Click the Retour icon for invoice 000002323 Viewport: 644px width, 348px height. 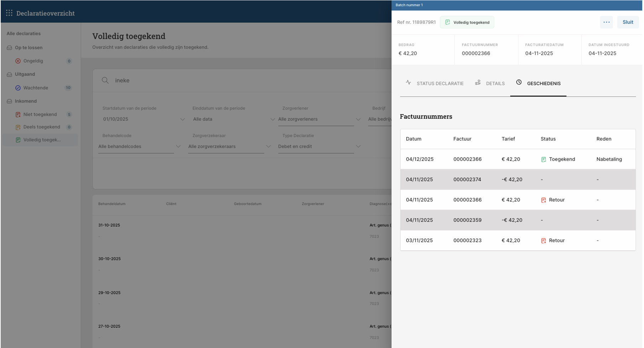point(543,241)
